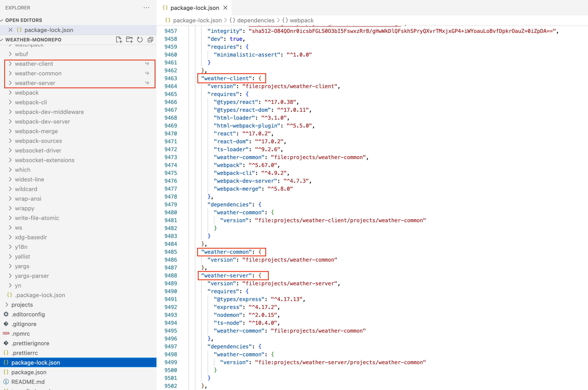This screenshot has height=390, width=588.
Task: Collapse the OPEN EDITORS section
Action: (2, 20)
